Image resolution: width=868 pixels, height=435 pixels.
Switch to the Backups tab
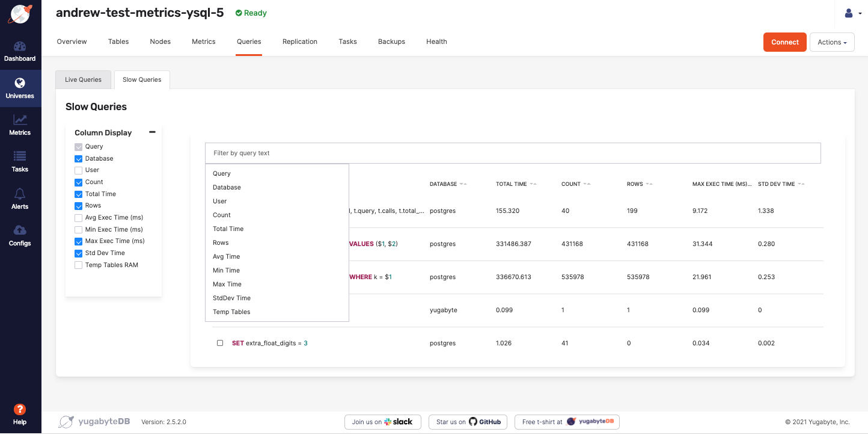click(x=391, y=42)
